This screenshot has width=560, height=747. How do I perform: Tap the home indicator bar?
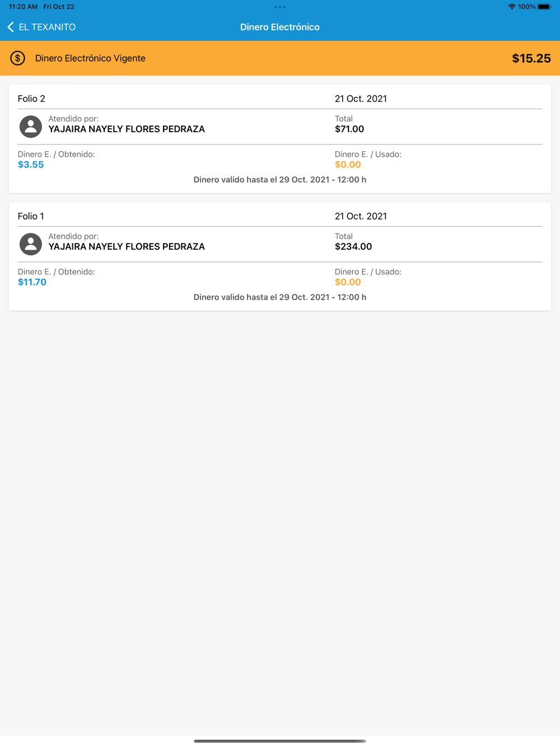(x=280, y=741)
